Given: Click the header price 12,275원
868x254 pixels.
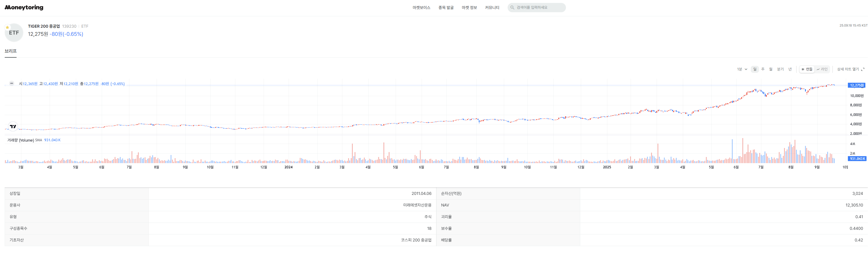Looking at the screenshot, I should coord(38,34).
